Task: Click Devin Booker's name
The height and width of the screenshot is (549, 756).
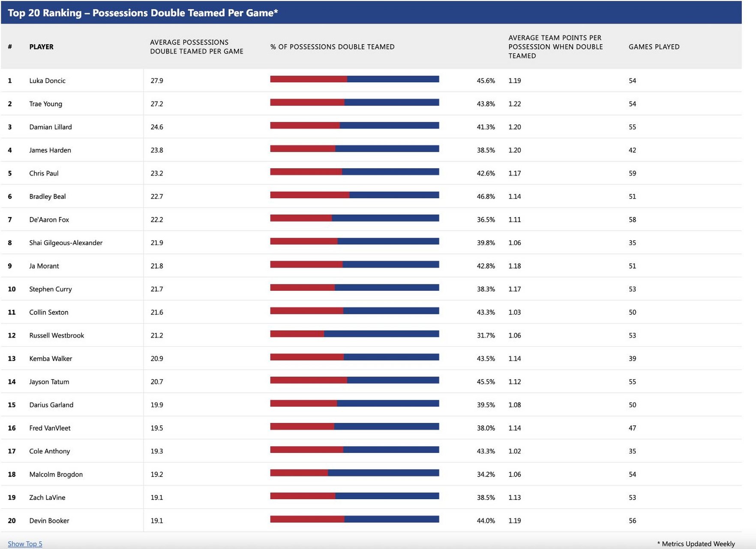Action: pos(49,521)
